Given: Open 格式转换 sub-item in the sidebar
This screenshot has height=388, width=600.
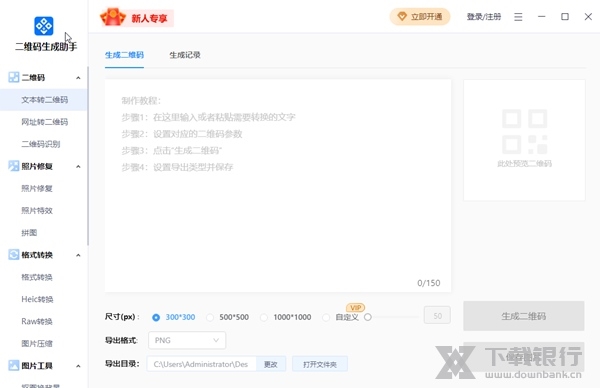Looking at the screenshot, I should click(x=44, y=277).
